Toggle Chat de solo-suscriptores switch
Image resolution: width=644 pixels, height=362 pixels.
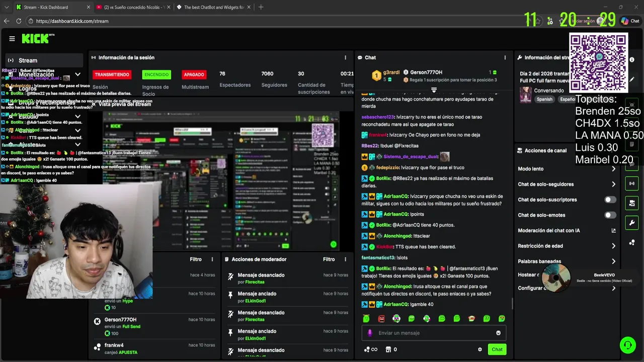[x=610, y=200]
